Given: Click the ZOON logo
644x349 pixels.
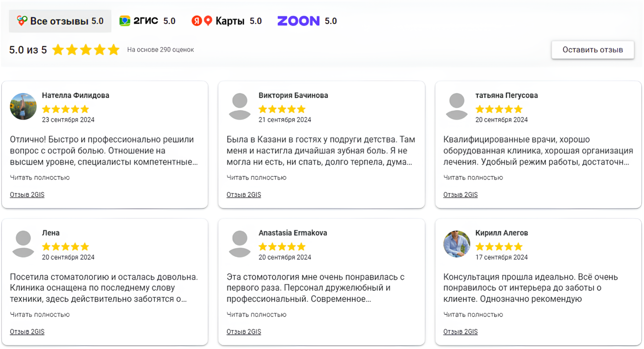Looking at the screenshot, I should point(298,21).
